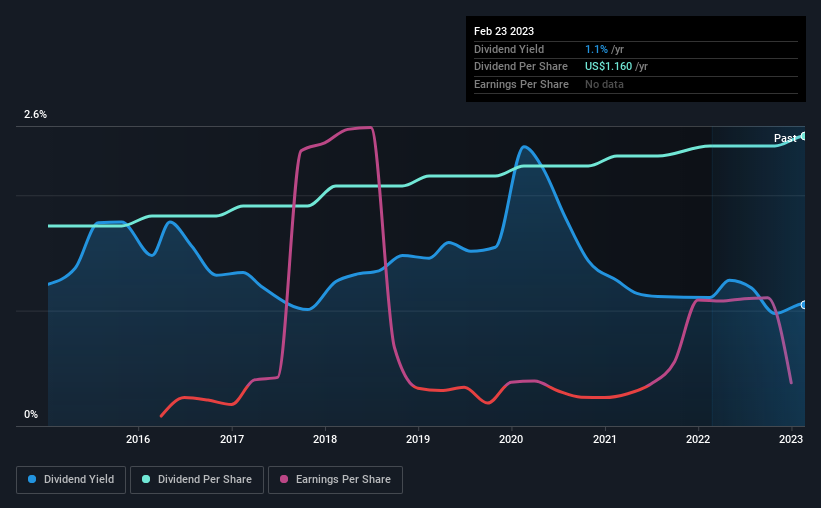This screenshot has width=821, height=508.
Task: Select the 2020 label on the time axis
Action: click(511, 439)
